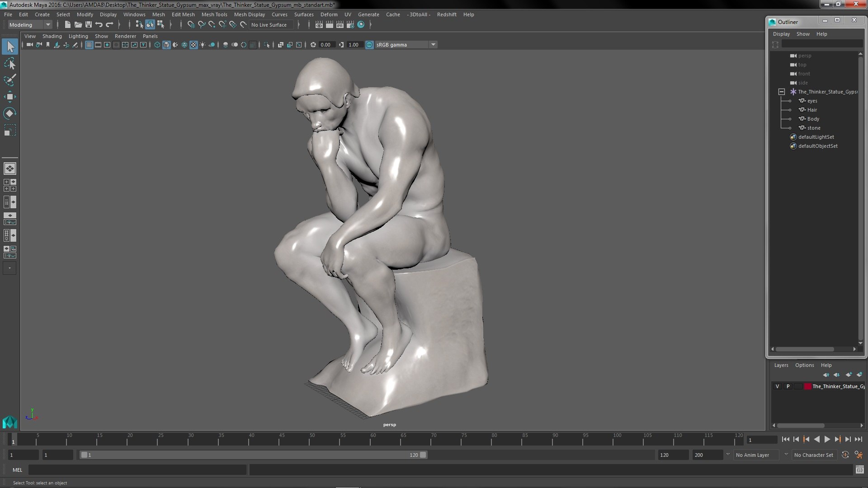Toggle viewport grid display
The height and width of the screenshot is (488, 868).
pos(89,45)
